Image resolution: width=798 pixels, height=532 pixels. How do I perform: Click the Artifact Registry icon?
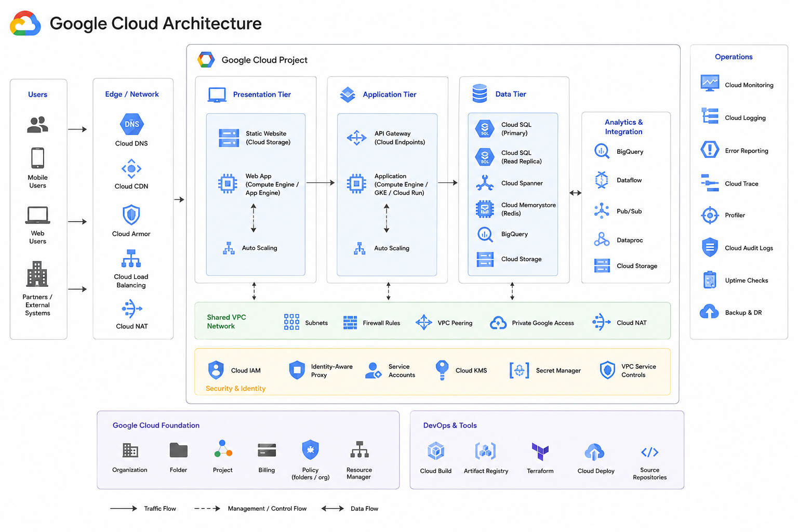(485, 451)
